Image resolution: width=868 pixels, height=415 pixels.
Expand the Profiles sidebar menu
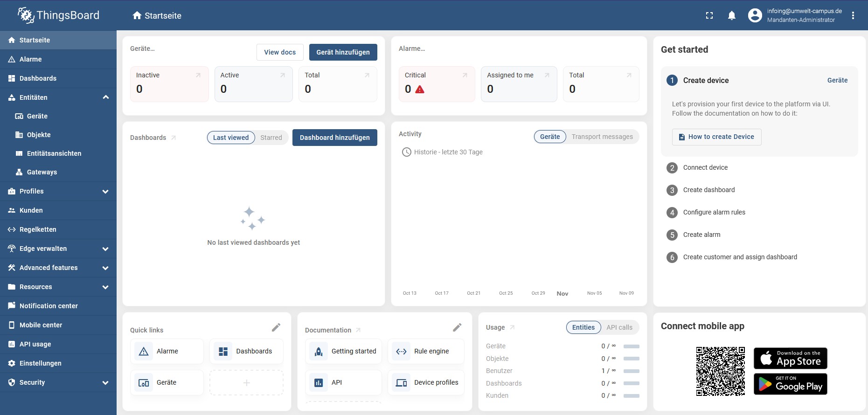tap(105, 191)
